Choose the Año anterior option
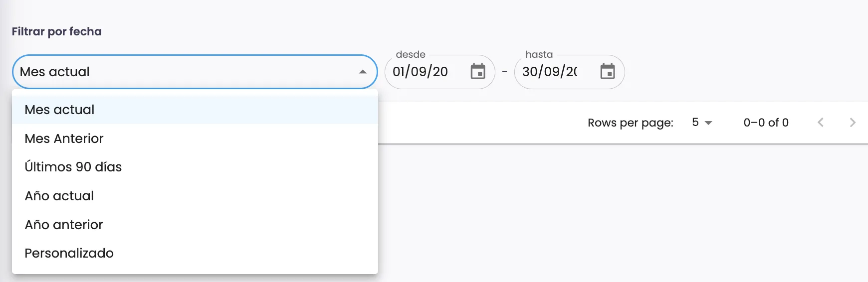This screenshot has height=282, width=868. [x=64, y=225]
